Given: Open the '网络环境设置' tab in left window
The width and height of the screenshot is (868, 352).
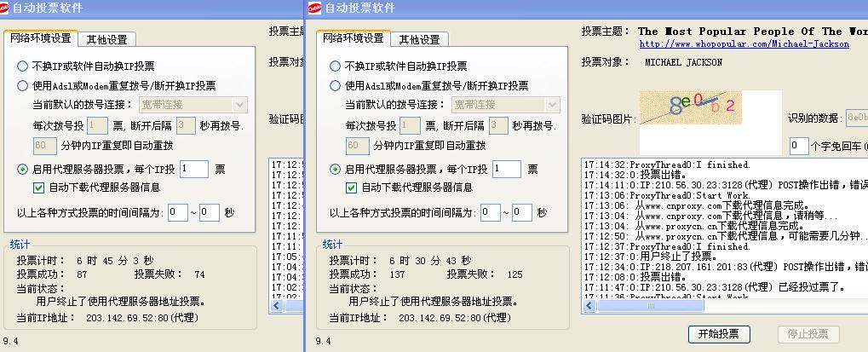Looking at the screenshot, I should [x=40, y=38].
